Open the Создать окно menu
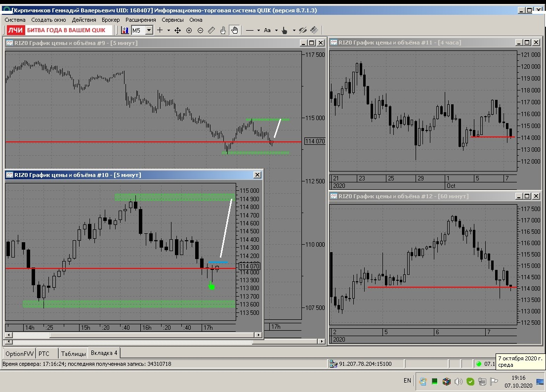 pos(48,20)
